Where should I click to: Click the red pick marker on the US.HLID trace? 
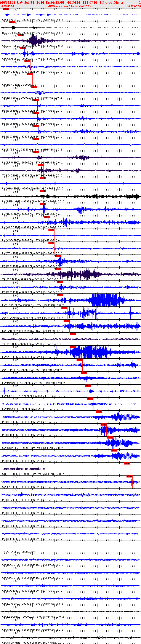[x=127, y=463]
